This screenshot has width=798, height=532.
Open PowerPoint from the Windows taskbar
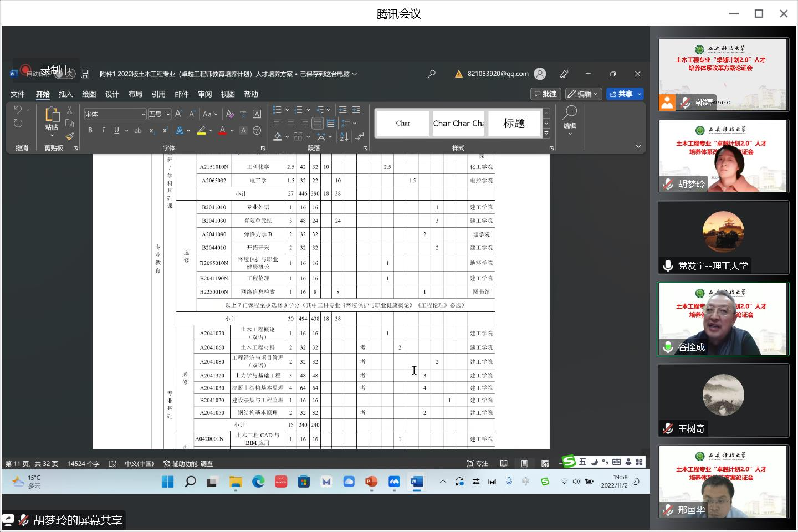[x=371, y=482]
